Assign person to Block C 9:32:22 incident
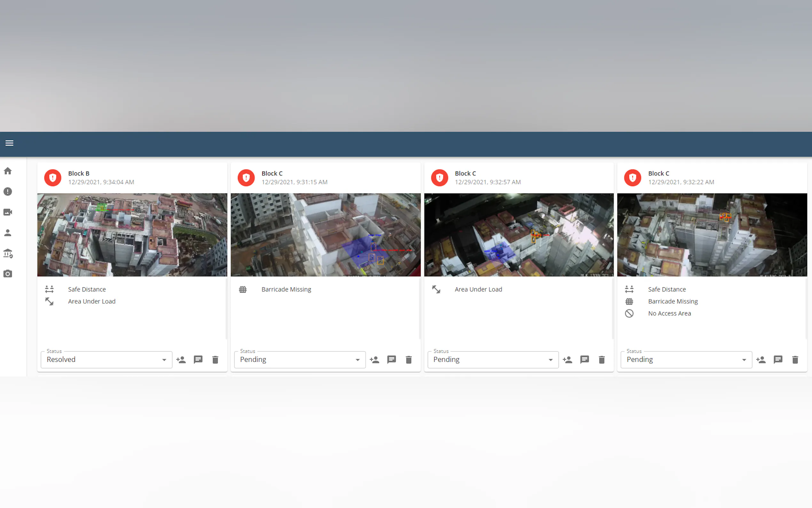The width and height of the screenshot is (812, 508). pos(761,360)
